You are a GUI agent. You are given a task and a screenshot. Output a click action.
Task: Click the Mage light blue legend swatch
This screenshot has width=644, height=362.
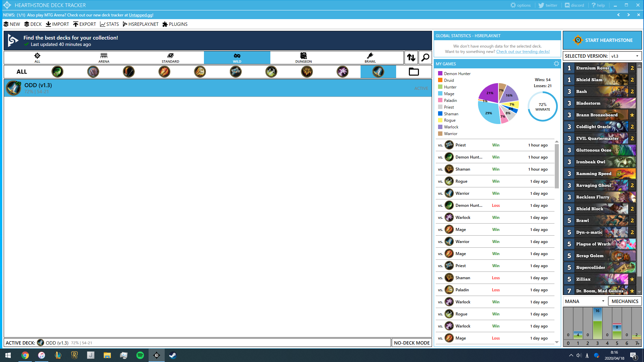pos(440,94)
